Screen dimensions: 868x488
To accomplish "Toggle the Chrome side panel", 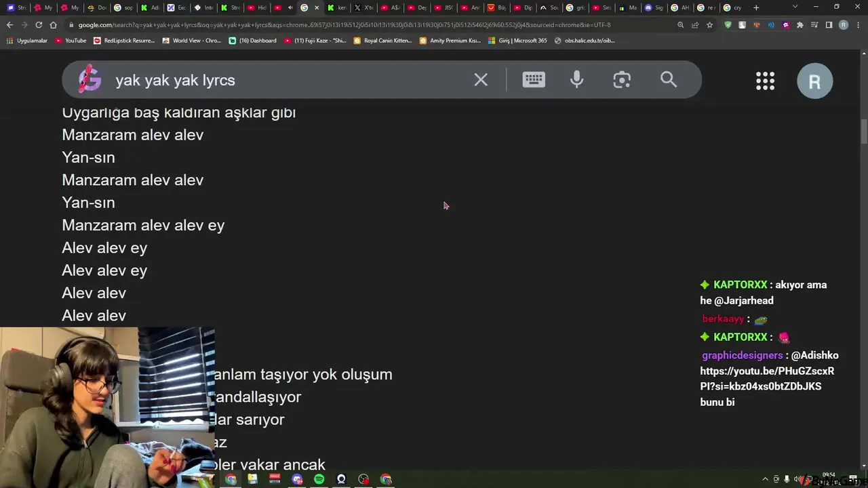I will pos(829,25).
